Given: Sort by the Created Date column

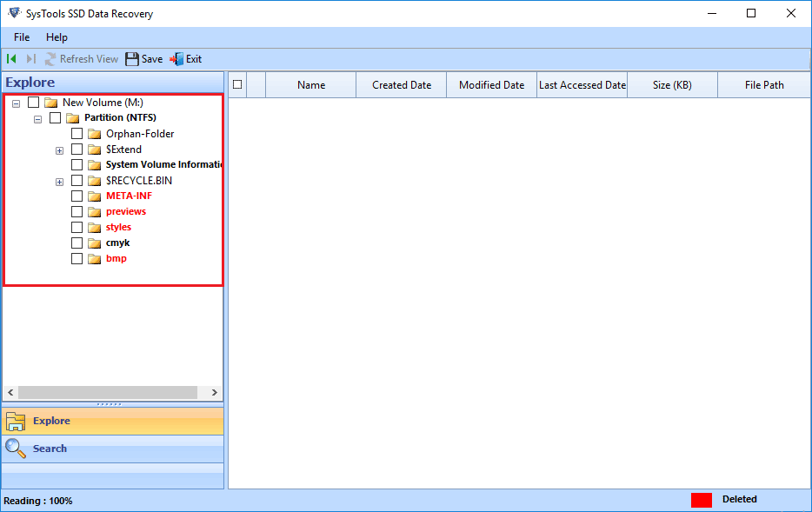Looking at the screenshot, I should [402, 85].
